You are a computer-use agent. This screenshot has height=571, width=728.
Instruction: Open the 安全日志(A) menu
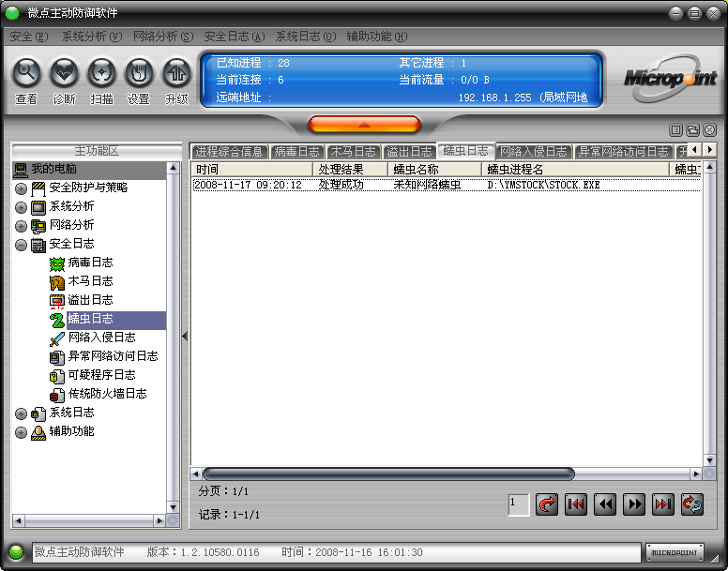tap(235, 37)
